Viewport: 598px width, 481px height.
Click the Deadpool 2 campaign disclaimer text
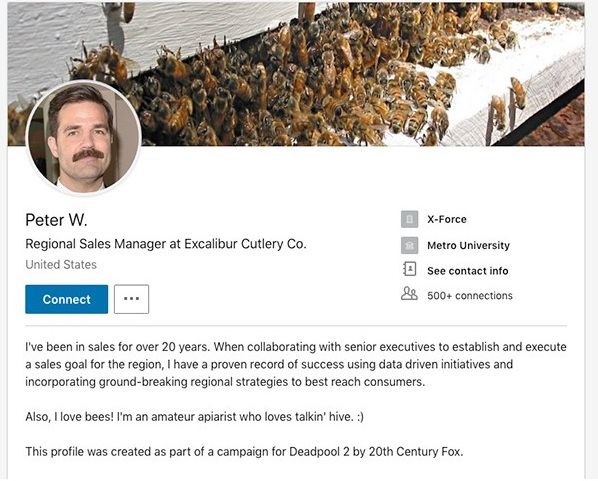coord(244,452)
